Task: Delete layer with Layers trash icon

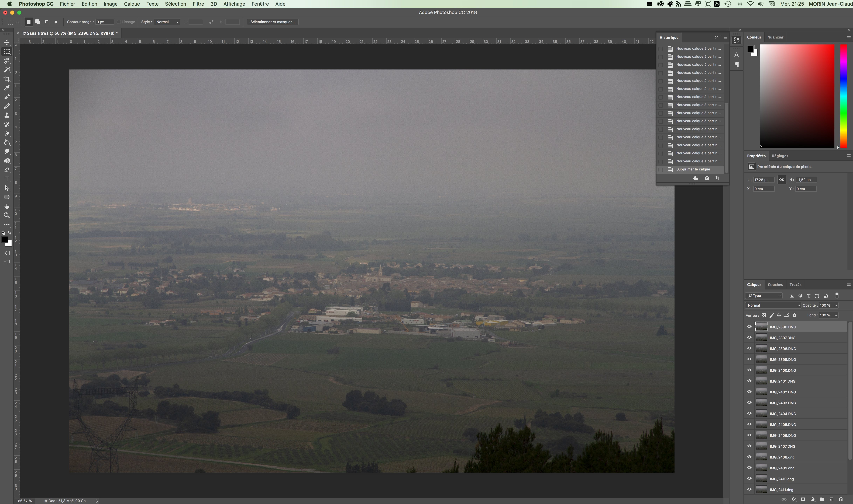Action: click(841, 499)
